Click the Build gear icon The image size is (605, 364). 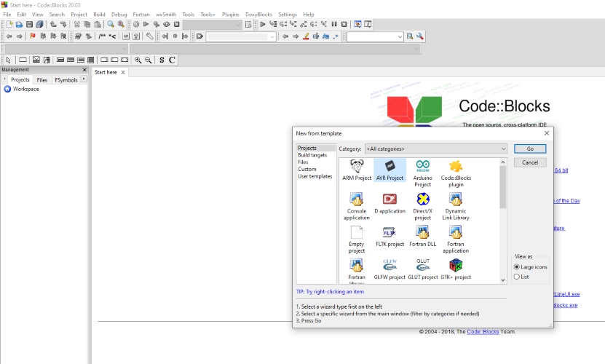136,24
